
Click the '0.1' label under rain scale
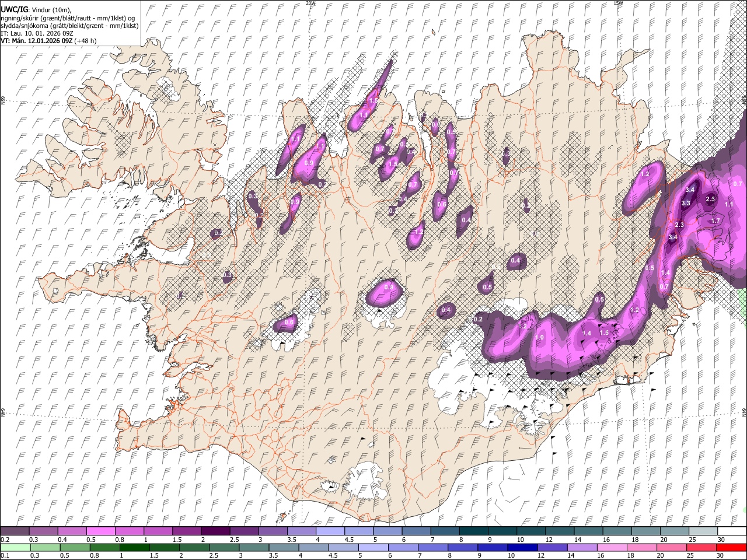point(4,556)
